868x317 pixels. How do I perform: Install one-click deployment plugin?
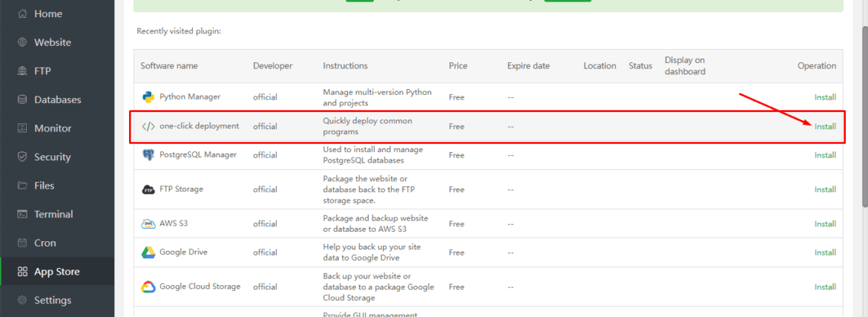click(x=825, y=126)
